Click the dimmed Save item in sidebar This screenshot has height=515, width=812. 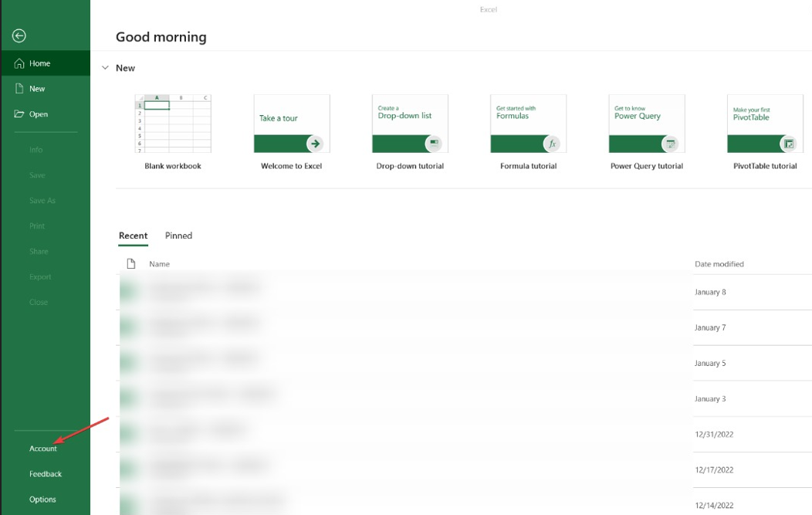click(37, 175)
